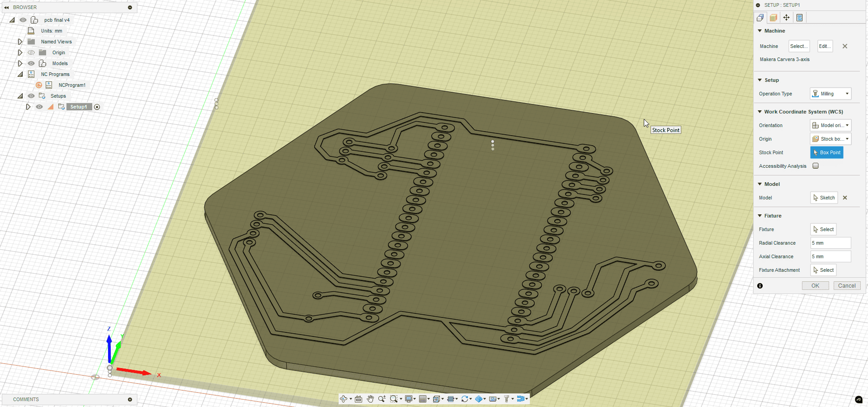Toggle visibility eye for Setup1
This screenshot has width=868, height=407.
(39, 107)
